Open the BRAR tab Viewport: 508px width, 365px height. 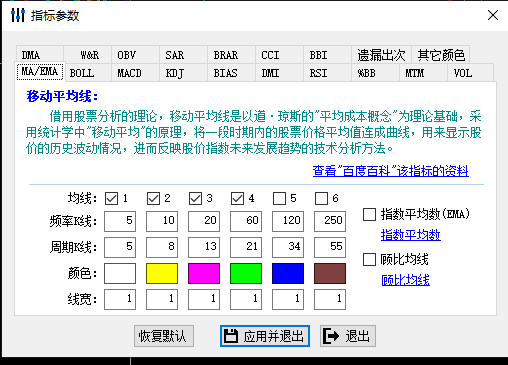(x=231, y=55)
